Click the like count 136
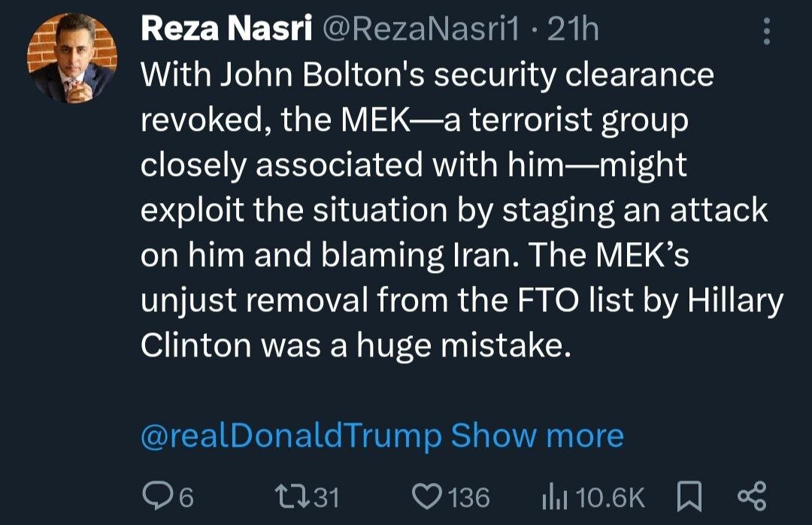812x525 pixels. click(468, 497)
